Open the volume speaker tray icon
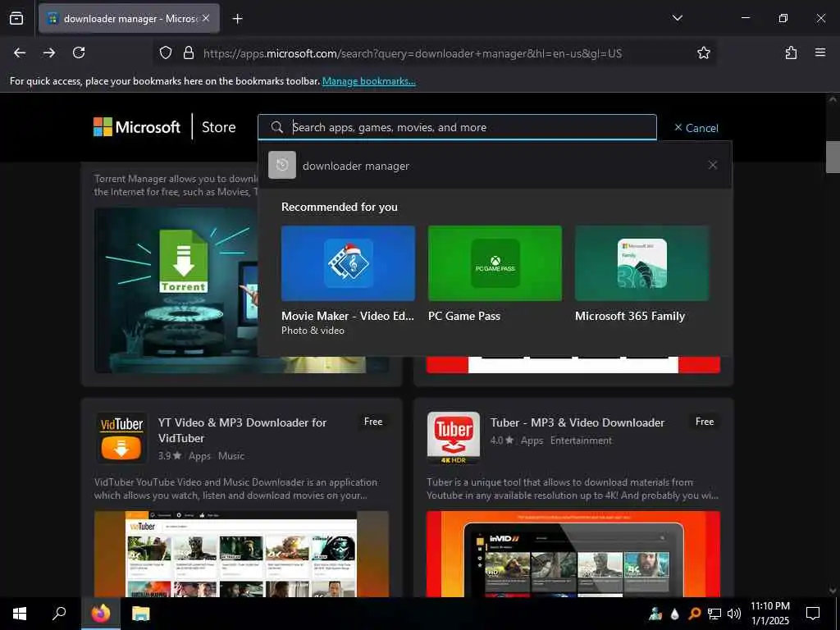The height and width of the screenshot is (630, 840). (734, 614)
